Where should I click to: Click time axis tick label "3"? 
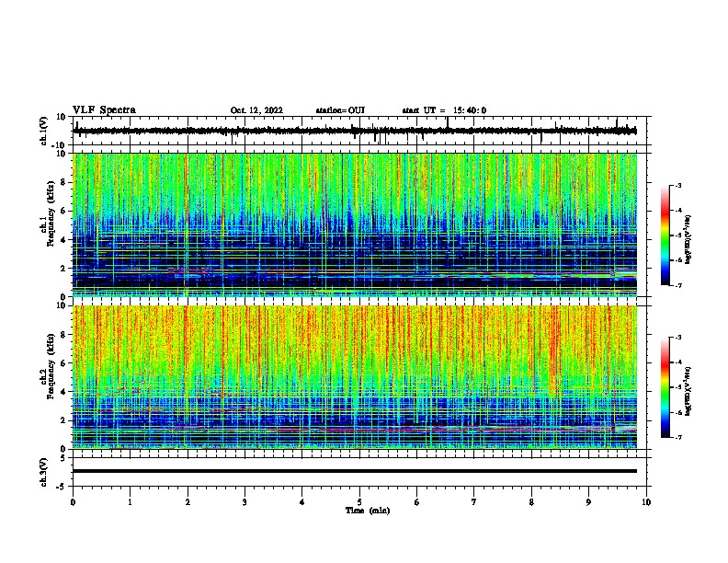[245, 502]
